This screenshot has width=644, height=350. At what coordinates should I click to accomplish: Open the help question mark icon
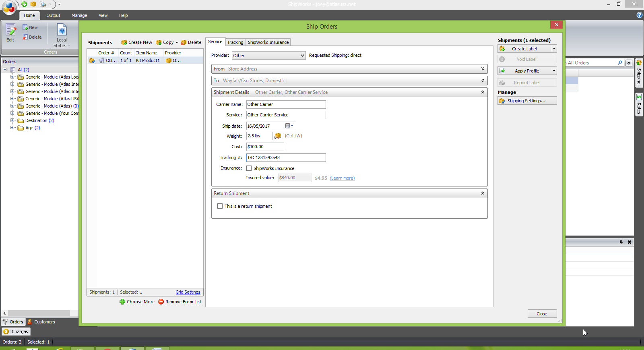coord(639,15)
